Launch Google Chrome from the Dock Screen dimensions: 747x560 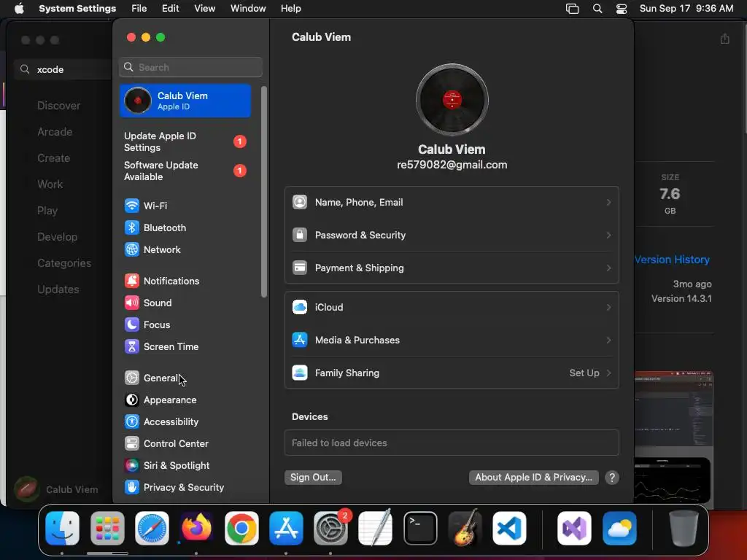241,529
